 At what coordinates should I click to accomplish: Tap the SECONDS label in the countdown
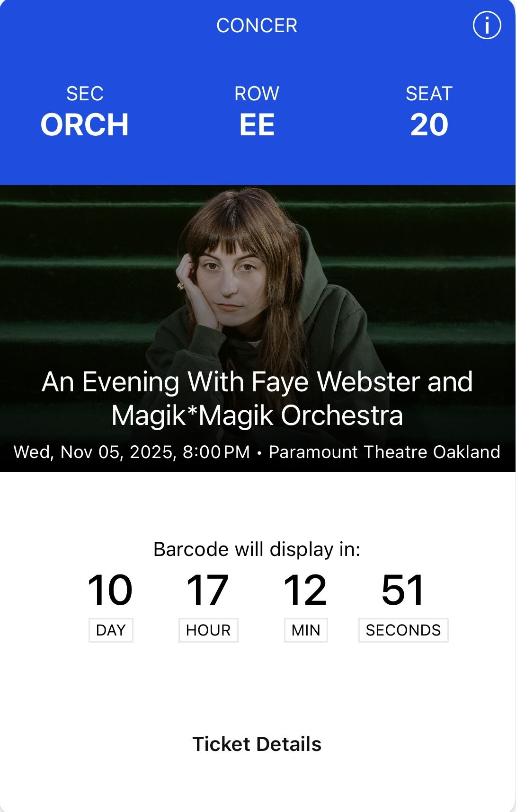[x=403, y=630]
